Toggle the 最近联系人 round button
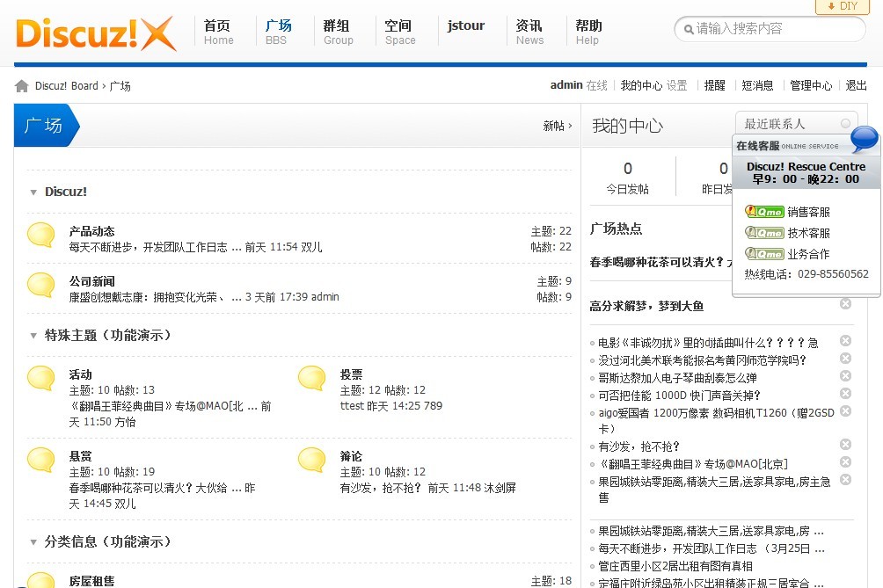This screenshot has height=588, width=883. [x=846, y=124]
